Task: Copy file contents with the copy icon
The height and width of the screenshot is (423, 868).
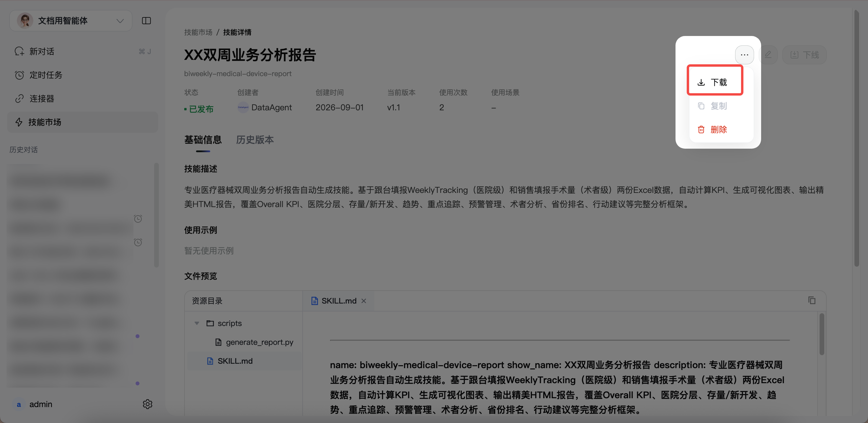Action: [812, 300]
